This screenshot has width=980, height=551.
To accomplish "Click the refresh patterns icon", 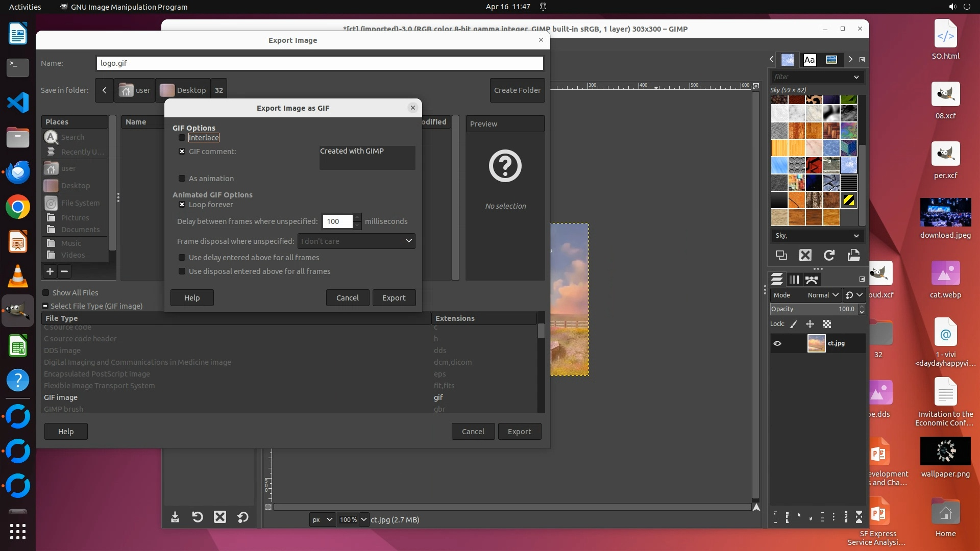I will tap(829, 255).
